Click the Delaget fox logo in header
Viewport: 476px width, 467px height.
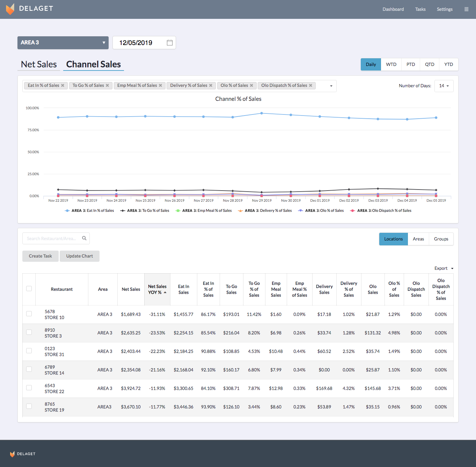10,9
